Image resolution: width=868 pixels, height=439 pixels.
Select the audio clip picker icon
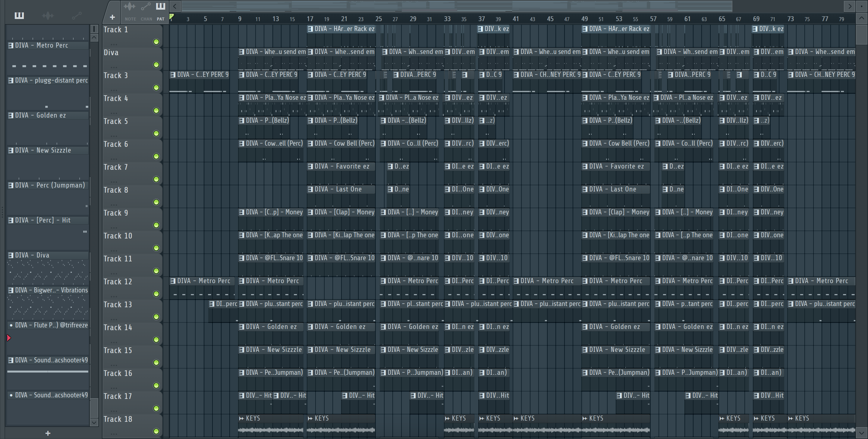[x=48, y=15]
